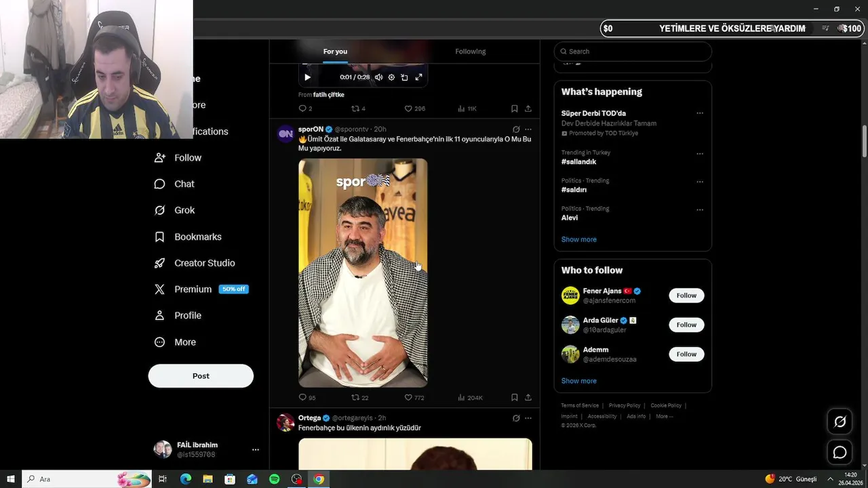The image size is (868, 488).
Task: Follow Fener Ajans
Action: coord(686,296)
